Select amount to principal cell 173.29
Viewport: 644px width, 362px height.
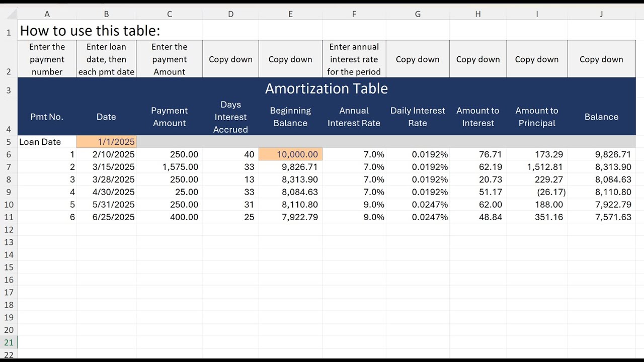537,154
